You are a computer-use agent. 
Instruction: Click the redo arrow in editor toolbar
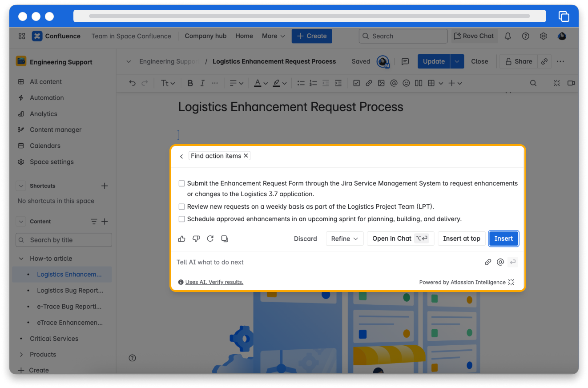145,83
